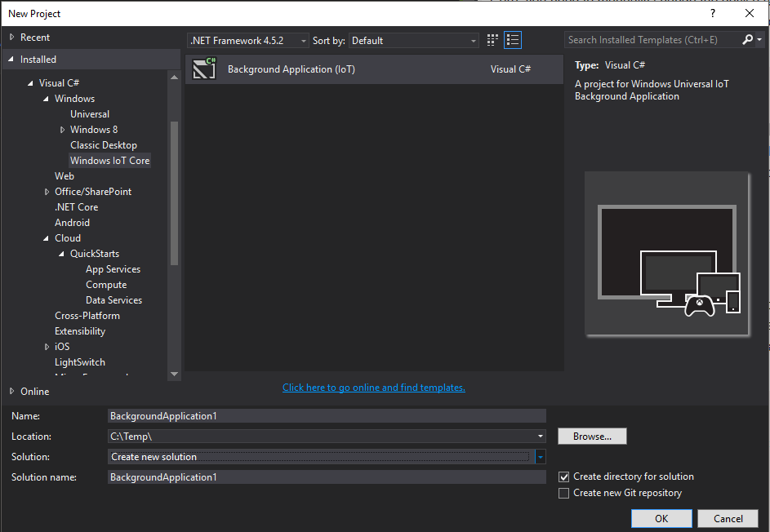Click the category tree scrollbar thumb

pos(174,193)
